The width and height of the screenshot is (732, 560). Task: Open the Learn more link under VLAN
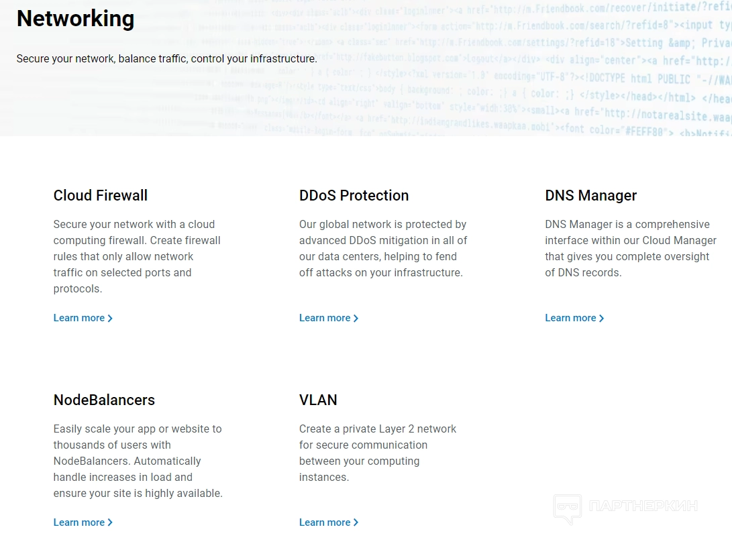coord(325,523)
